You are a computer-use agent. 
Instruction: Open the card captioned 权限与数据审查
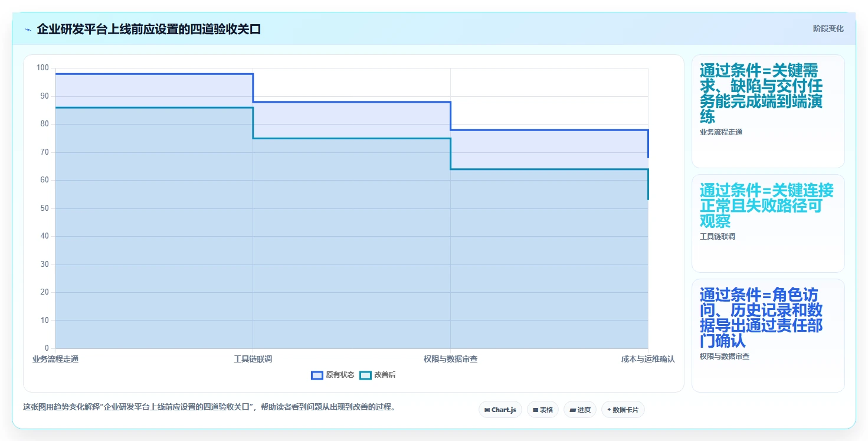point(768,335)
